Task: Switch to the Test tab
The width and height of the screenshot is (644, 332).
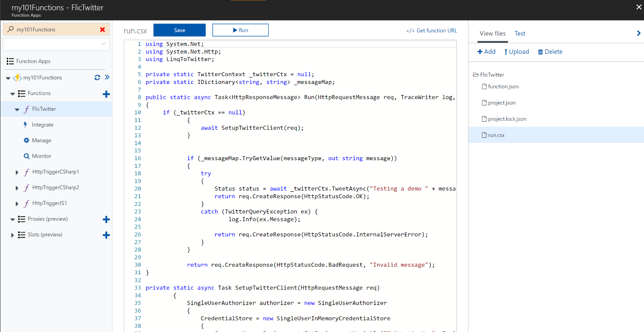Action: coord(520,33)
